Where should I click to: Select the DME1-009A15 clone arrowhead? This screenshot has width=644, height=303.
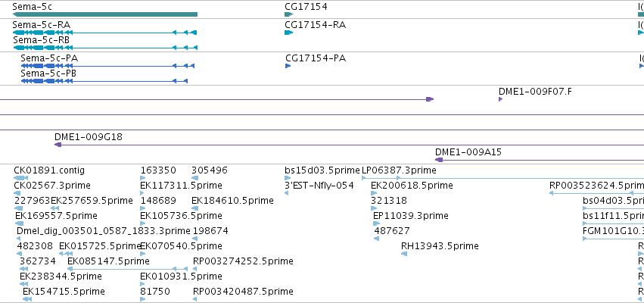click(x=439, y=160)
